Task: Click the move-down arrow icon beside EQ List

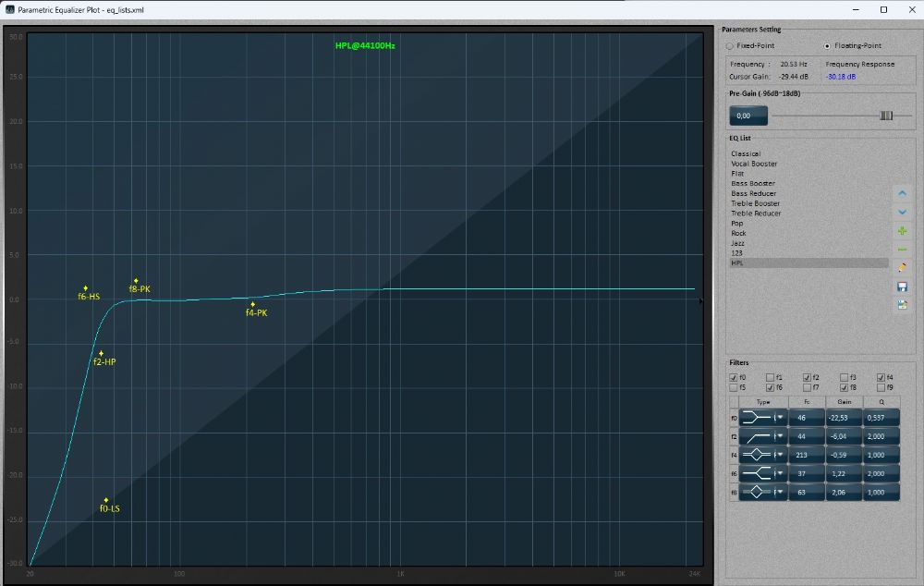Action: [x=902, y=212]
